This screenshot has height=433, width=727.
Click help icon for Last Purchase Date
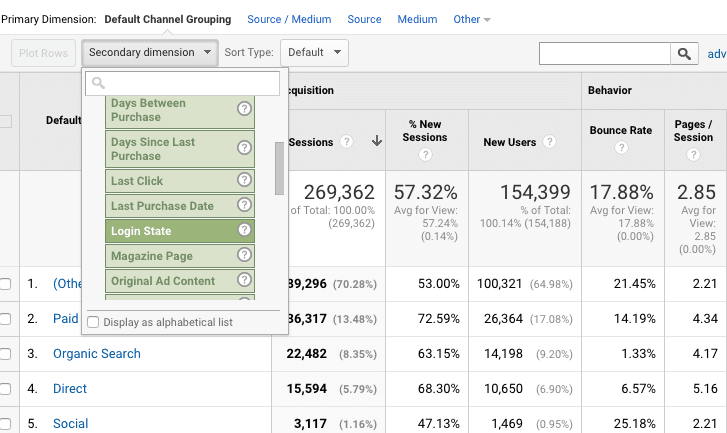[x=244, y=205]
